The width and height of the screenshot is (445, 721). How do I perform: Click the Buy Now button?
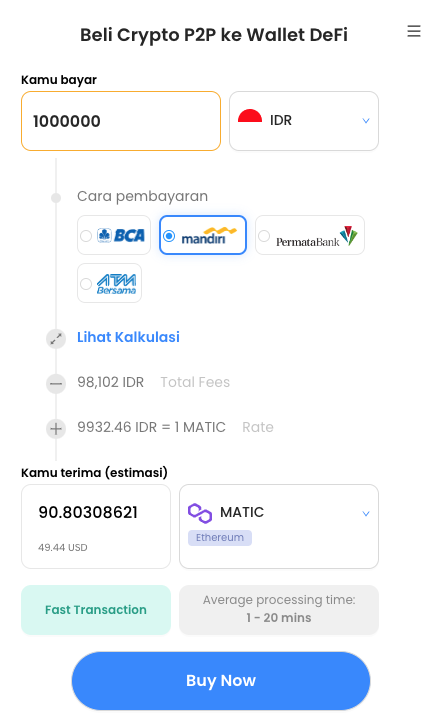(221, 681)
